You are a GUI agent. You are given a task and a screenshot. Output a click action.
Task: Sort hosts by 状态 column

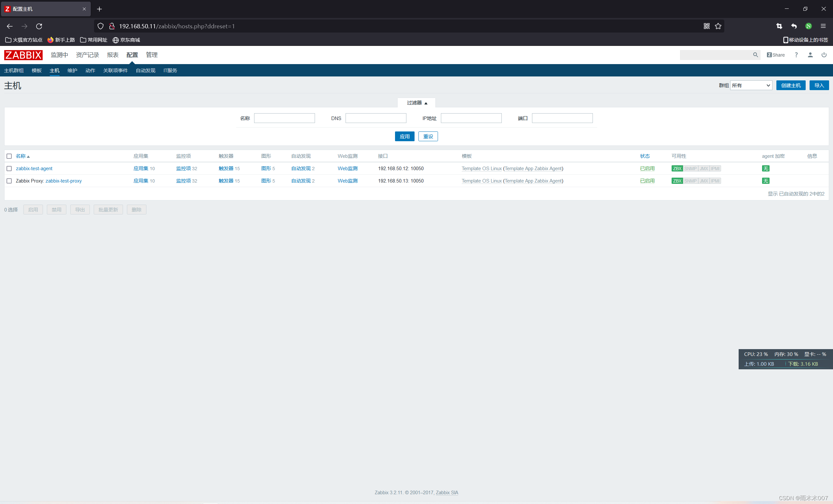pos(645,156)
